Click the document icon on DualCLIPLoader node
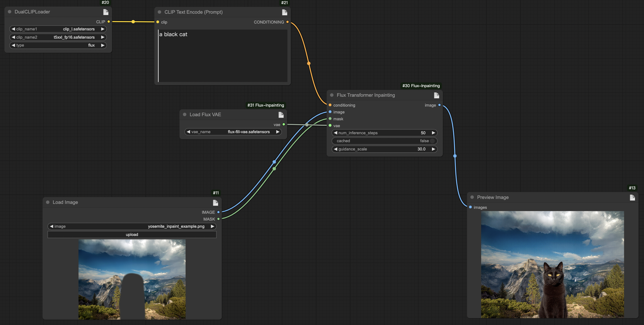The width and height of the screenshot is (644, 325). tap(106, 12)
